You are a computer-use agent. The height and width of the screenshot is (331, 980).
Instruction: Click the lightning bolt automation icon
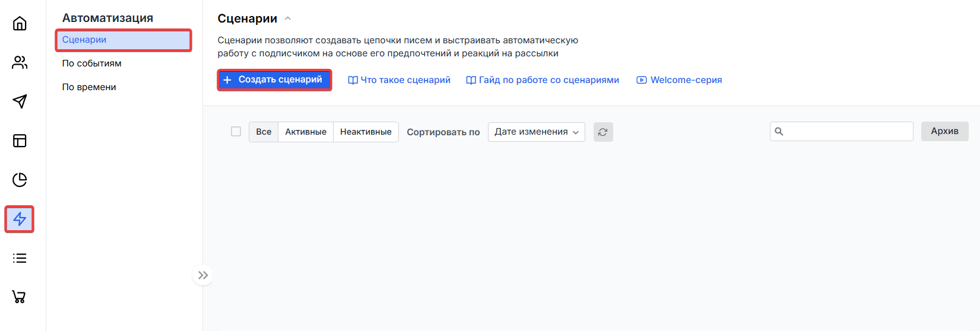tap(20, 219)
